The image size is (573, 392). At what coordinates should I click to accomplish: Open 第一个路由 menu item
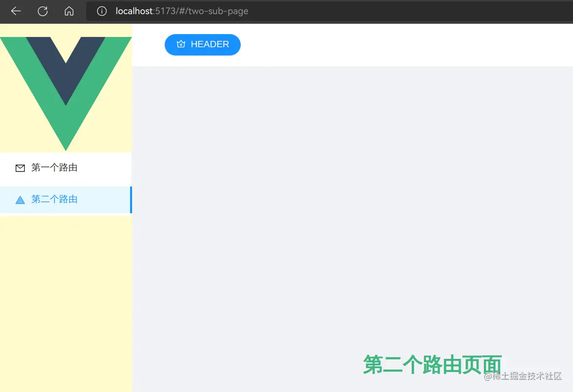tap(66, 168)
